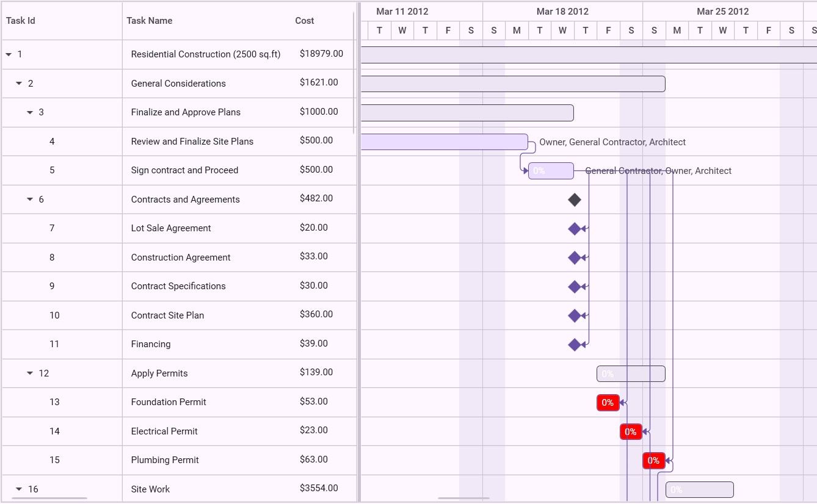Click the task grid vertical scrollbar thumb
Viewport: 817px width, 504px height.
(x=354, y=72)
